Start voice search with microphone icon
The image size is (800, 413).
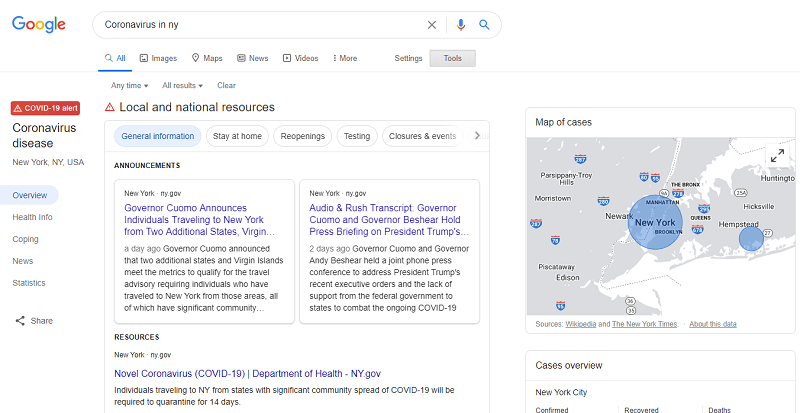click(x=460, y=25)
